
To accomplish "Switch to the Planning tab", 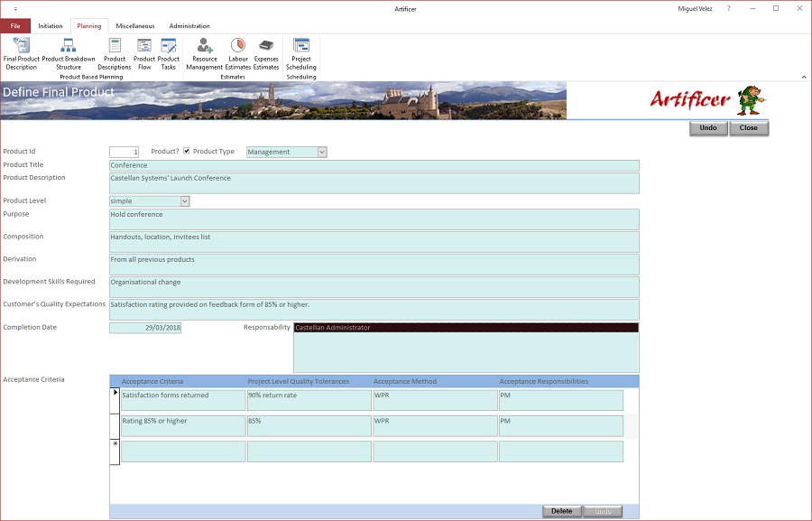I will pos(89,26).
